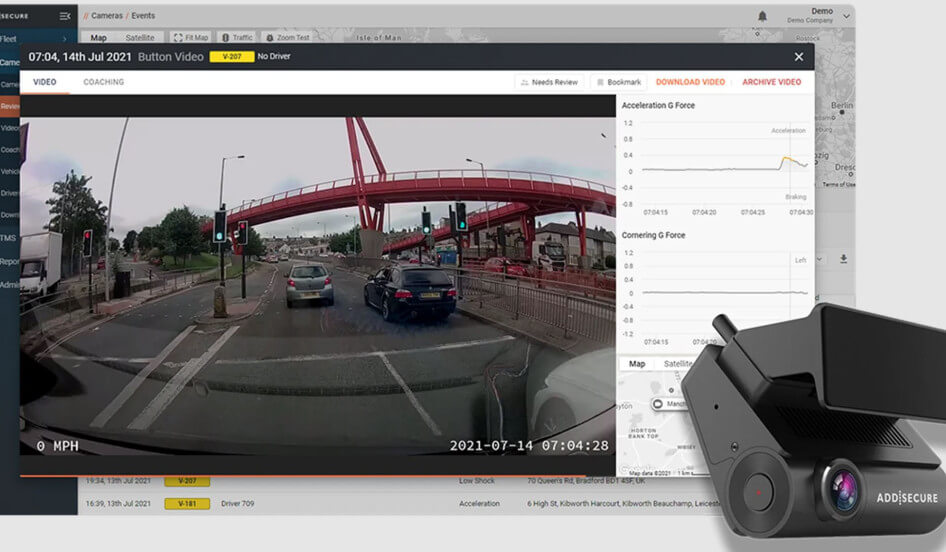Select the 'Acceleration' event type cell

coord(480,504)
